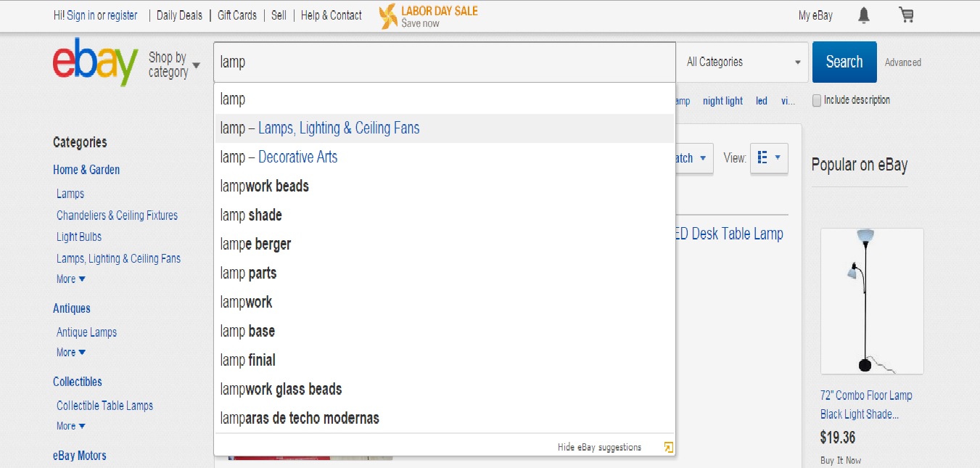980x468 pixels.
Task: Expand More under Home & Garden
Action: [70, 279]
